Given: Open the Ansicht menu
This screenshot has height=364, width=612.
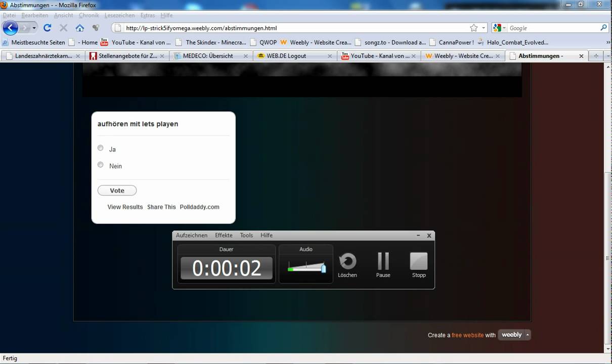Looking at the screenshot, I should click(64, 16).
